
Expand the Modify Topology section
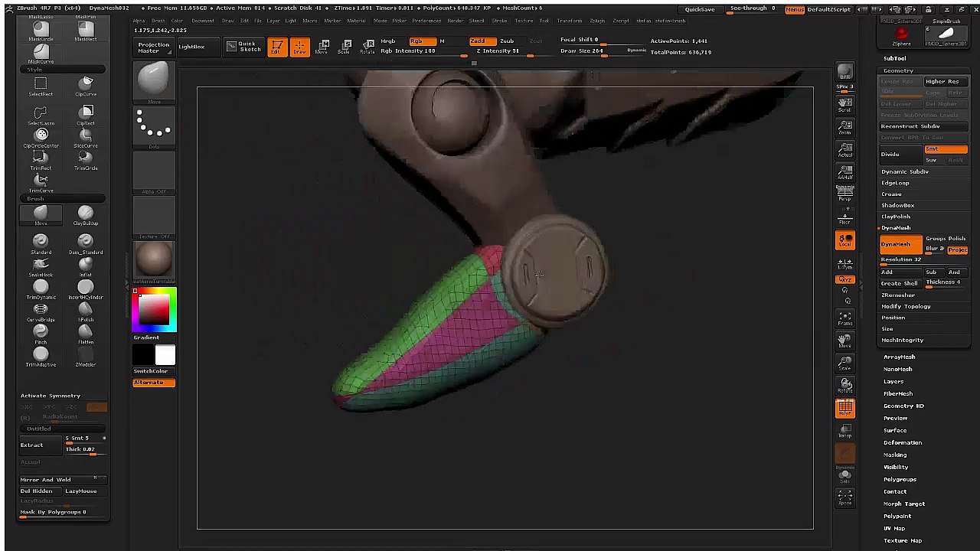906,306
